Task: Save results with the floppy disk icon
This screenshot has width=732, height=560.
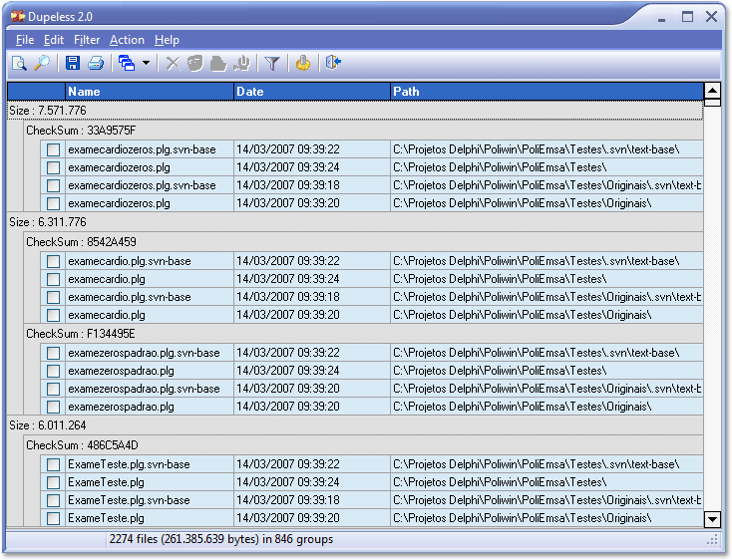Action: pos(73,63)
